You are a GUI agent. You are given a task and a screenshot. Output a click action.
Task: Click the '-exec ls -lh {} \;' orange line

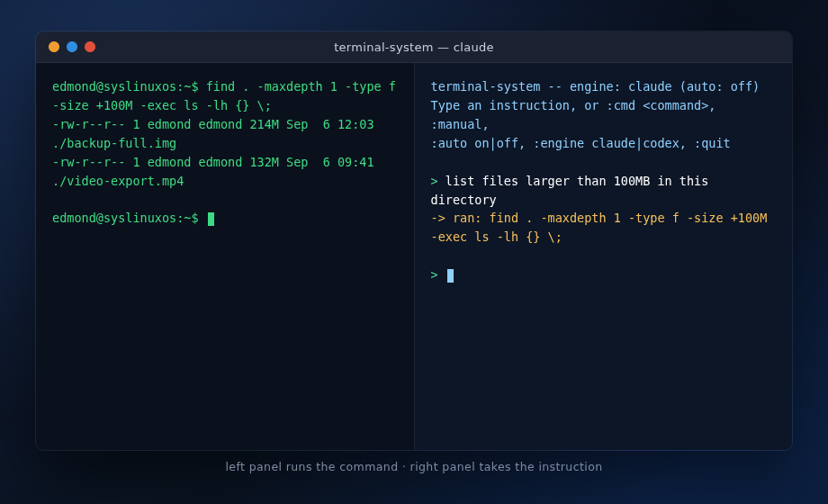496,238
